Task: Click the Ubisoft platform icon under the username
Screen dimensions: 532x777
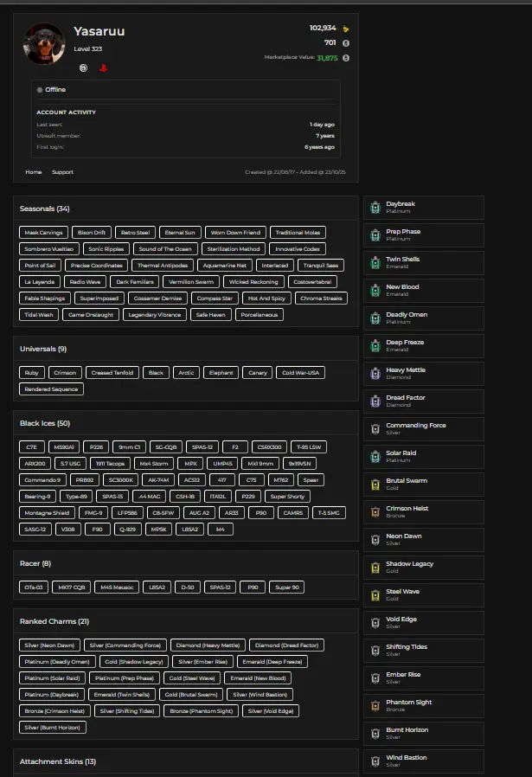Action: coord(83,67)
